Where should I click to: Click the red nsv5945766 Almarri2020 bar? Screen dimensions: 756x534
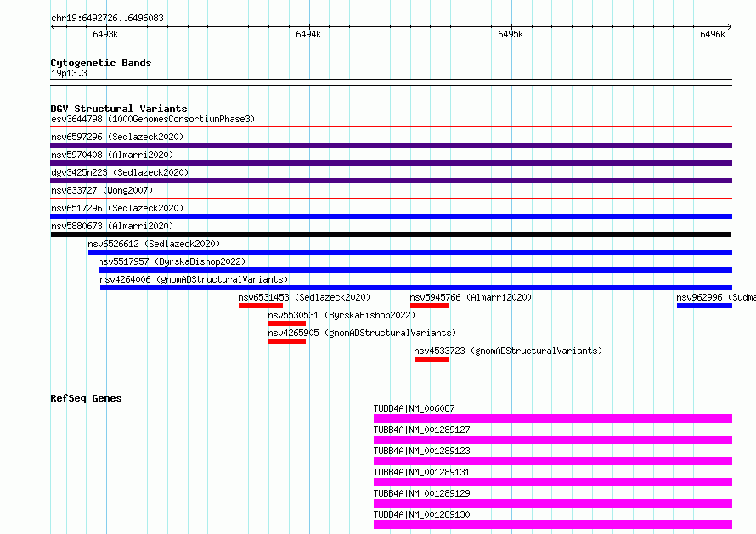point(430,306)
